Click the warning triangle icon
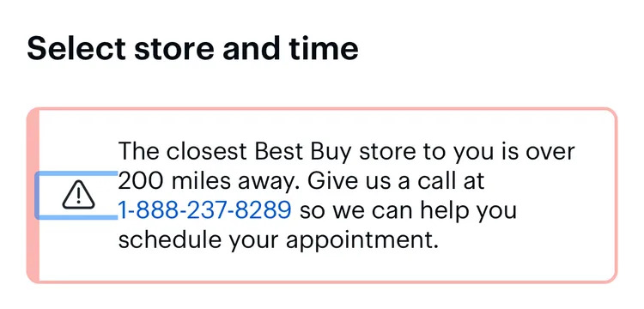644x309 pixels. (x=78, y=195)
